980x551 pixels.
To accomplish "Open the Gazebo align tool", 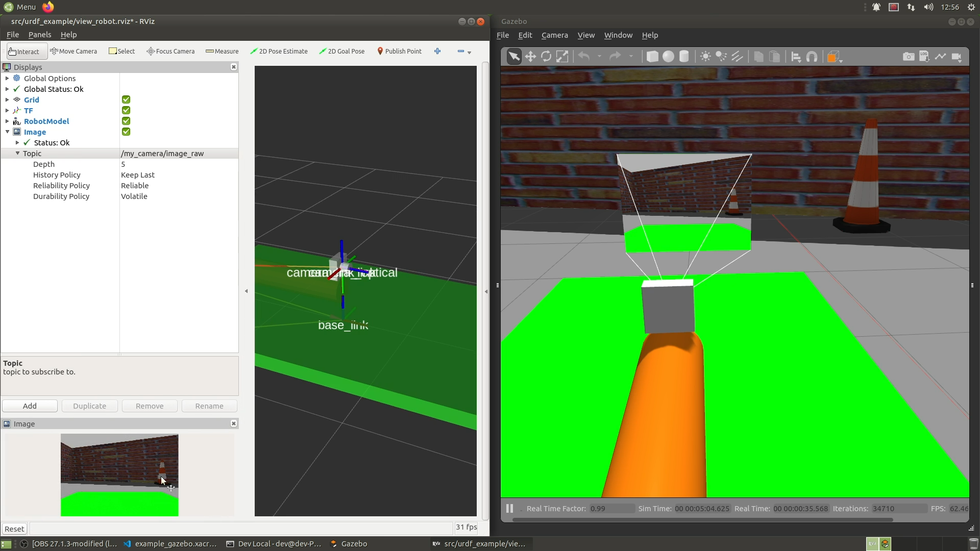I will (x=796, y=57).
